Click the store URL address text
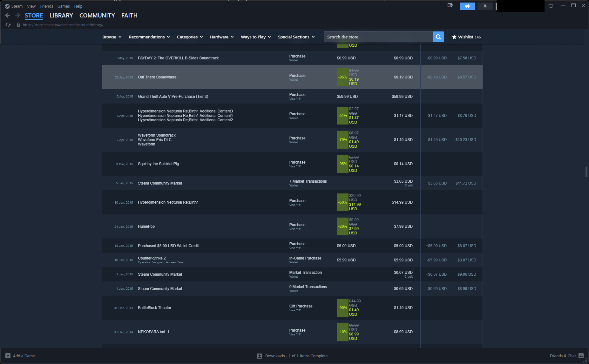 point(63,25)
